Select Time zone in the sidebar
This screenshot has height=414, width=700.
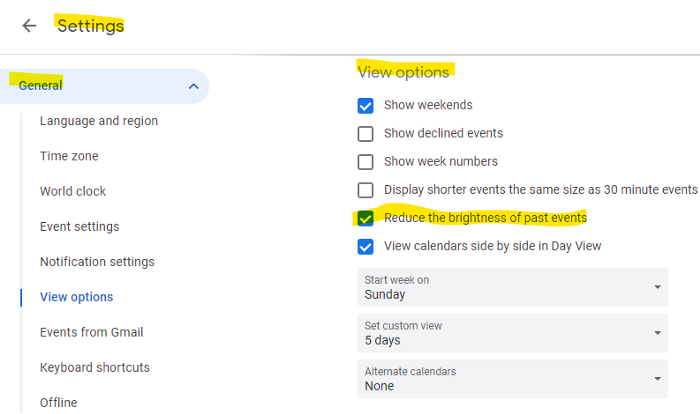[x=69, y=156]
